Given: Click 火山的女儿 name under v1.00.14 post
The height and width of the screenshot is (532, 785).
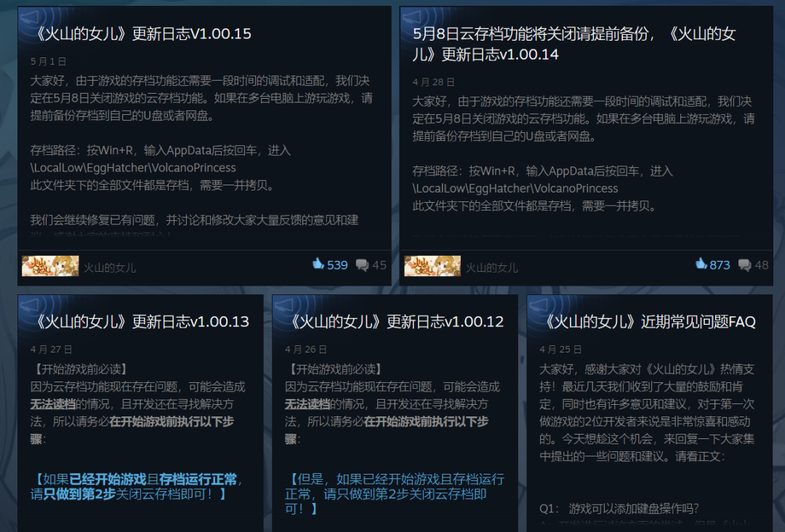Looking at the screenshot, I should click(x=491, y=267).
